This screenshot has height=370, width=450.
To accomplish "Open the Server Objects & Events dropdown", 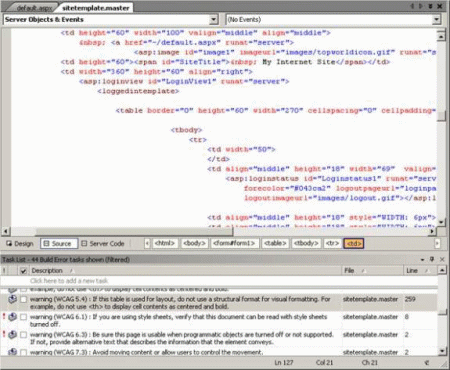I will point(213,20).
